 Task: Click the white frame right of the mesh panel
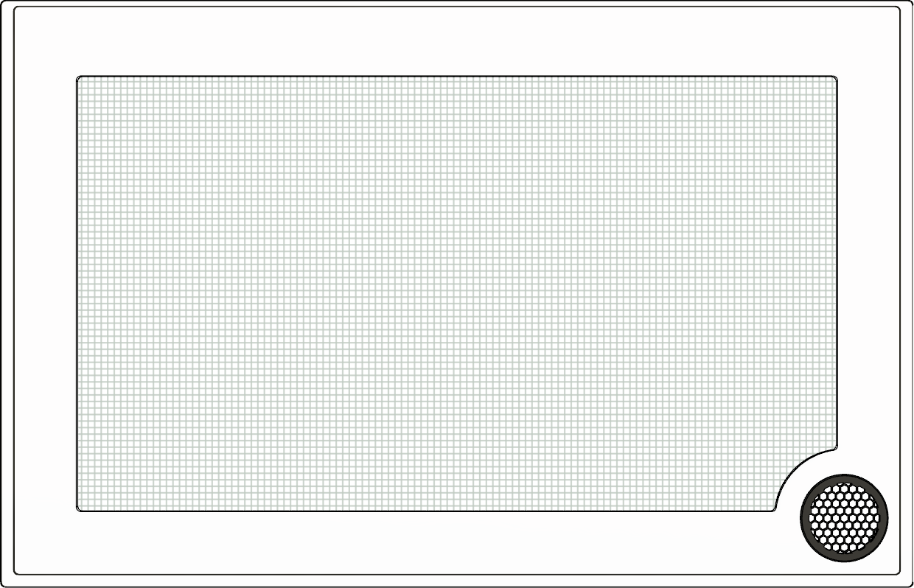pos(870,258)
